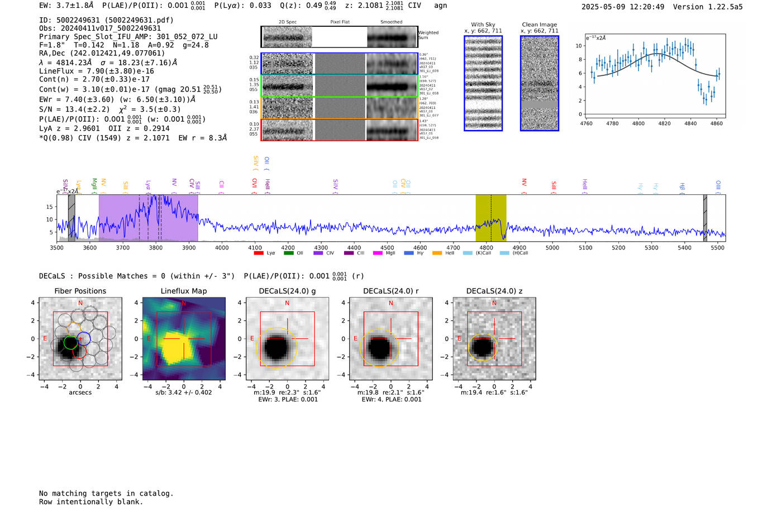
Task: Click the blue fiber circle in Fiber Positions
Action: [83, 338]
